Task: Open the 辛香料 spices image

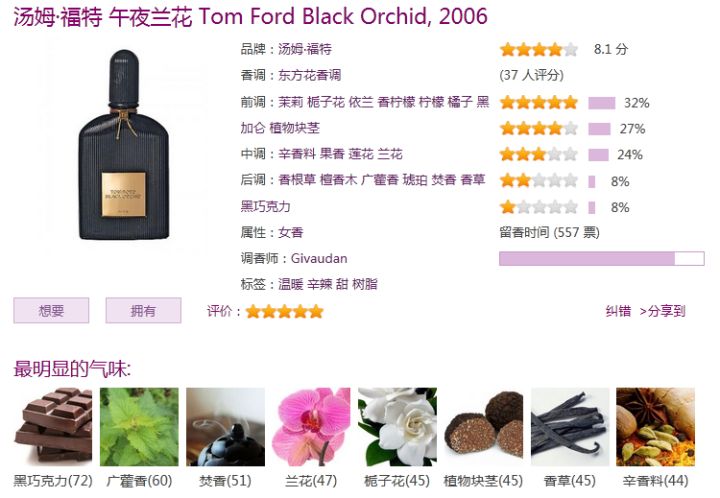Action: 655,427
